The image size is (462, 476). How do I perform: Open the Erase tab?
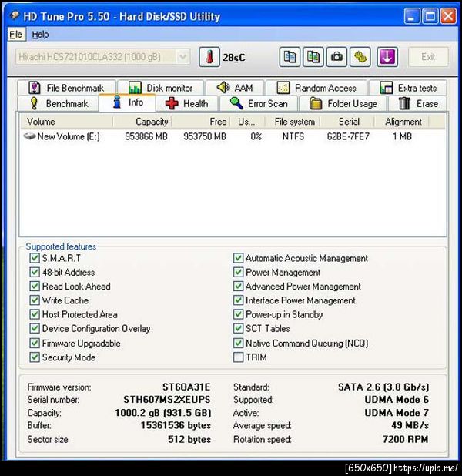tap(418, 103)
